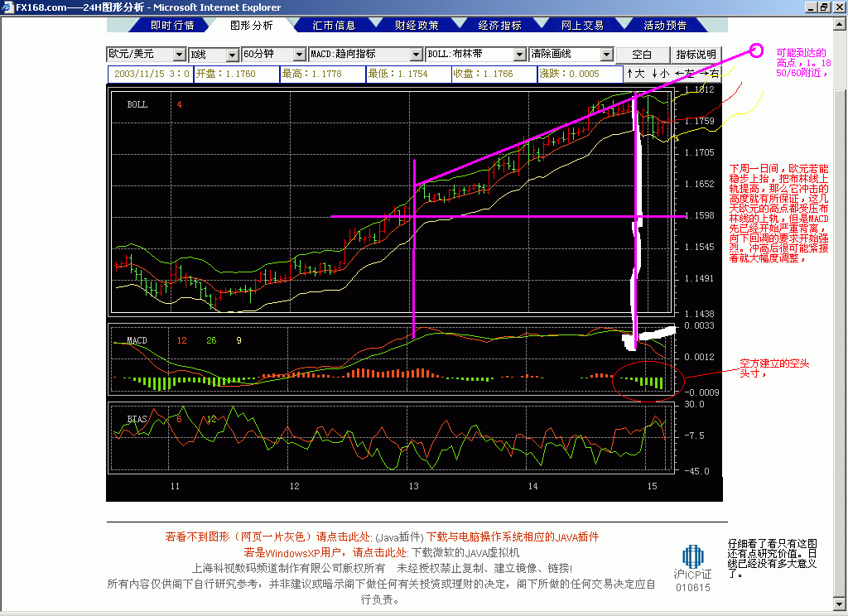Open the 60分钟 time period dropdown

300,54
